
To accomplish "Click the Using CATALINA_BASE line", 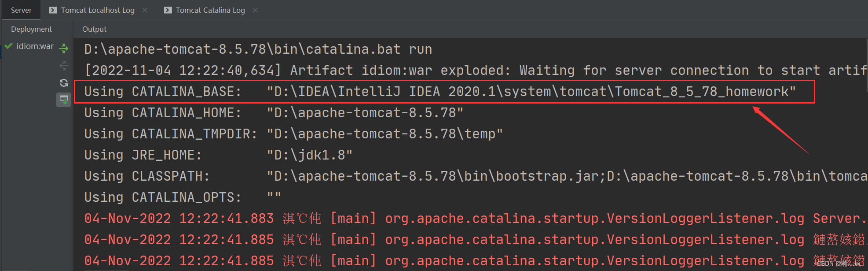I will pos(440,92).
